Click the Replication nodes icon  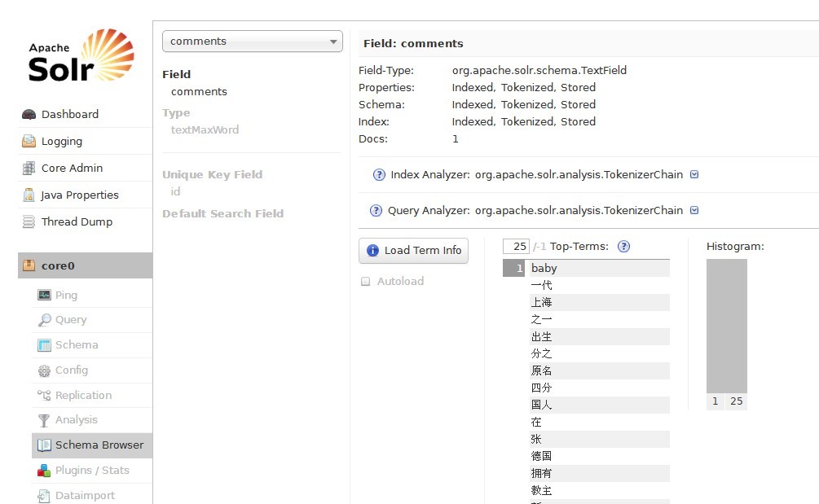[x=44, y=396]
